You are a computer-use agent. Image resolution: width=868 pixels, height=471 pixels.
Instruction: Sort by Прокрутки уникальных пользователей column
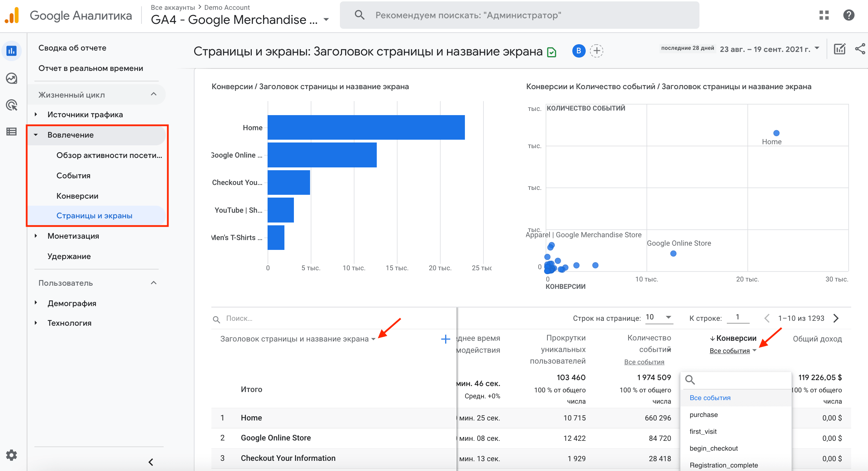558,349
